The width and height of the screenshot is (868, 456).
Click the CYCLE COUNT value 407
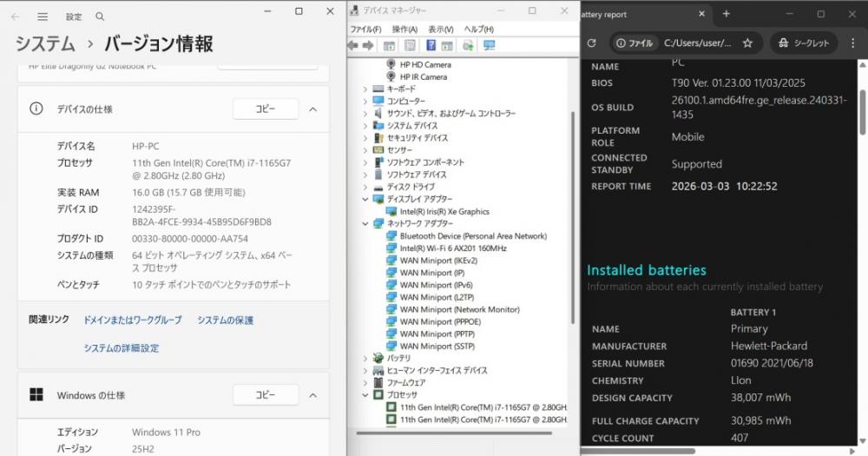[740, 438]
